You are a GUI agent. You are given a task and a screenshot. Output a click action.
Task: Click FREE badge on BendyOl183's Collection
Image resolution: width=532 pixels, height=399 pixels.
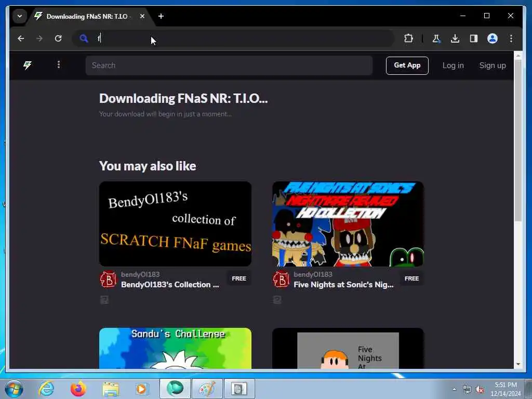239,278
